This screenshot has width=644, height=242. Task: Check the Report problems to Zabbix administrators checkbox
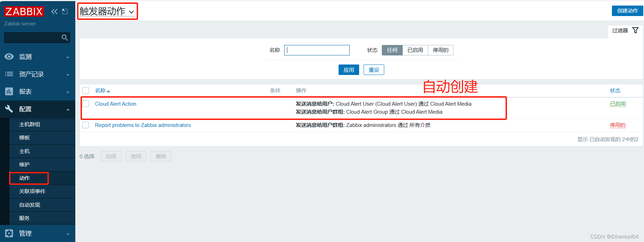pyautogui.click(x=86, y=125)
